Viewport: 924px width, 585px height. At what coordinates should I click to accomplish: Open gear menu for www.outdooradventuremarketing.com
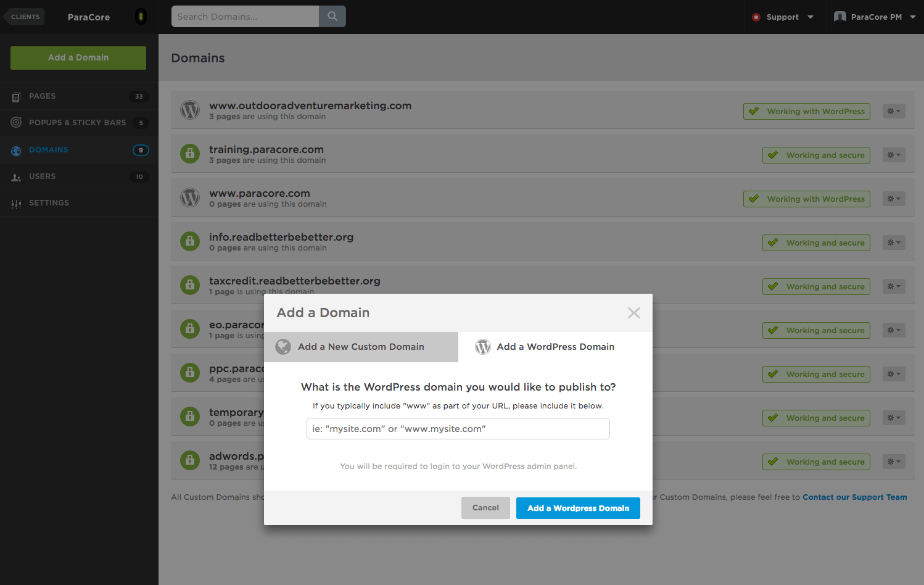pos(894,111)
